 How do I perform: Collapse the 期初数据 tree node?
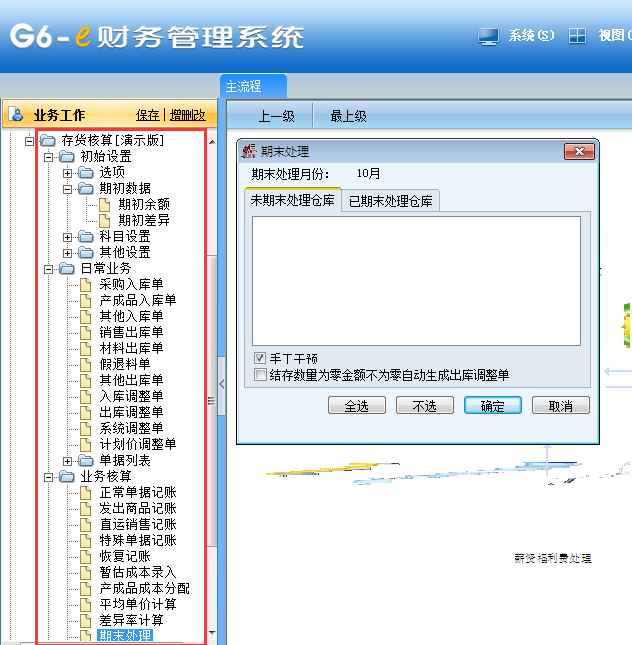coord(68,189)
